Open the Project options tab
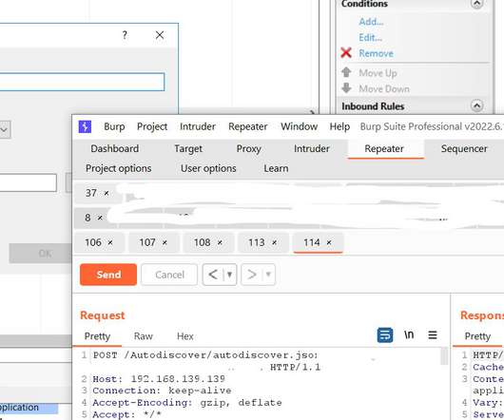 point(118,168)
